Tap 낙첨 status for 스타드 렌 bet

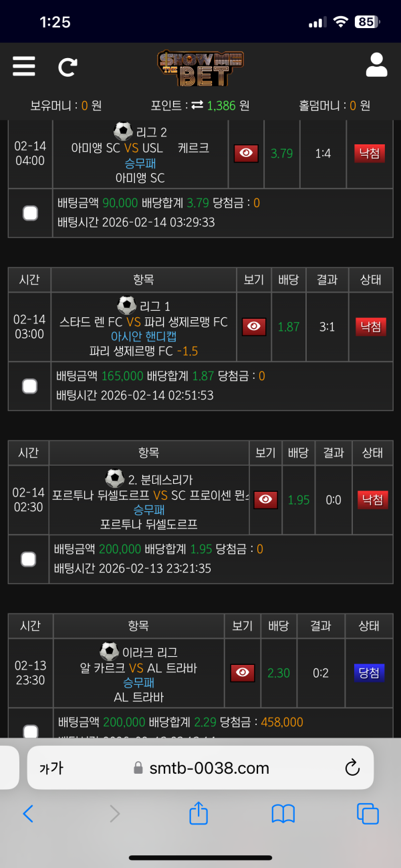370,327
